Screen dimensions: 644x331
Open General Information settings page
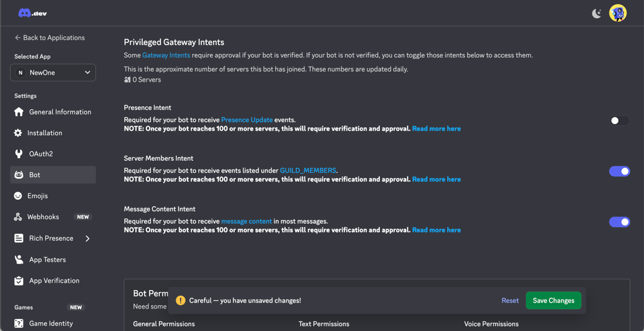click(x=53, y=112)
